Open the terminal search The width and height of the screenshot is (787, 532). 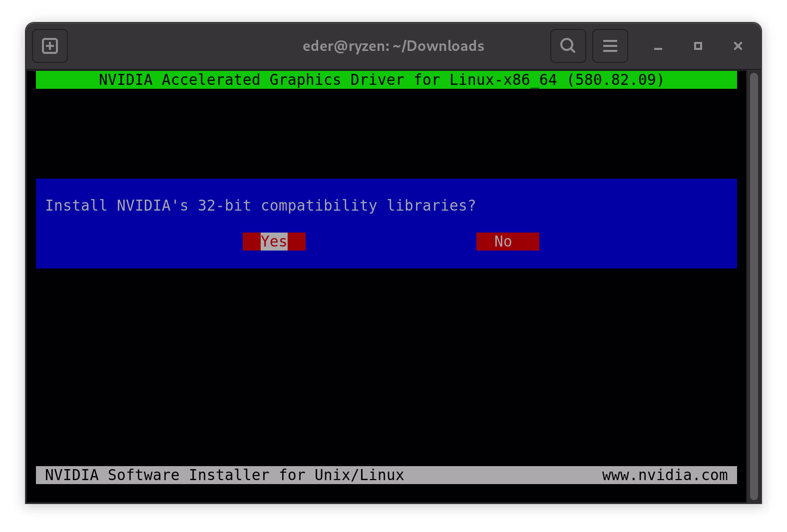click(568, 46)
